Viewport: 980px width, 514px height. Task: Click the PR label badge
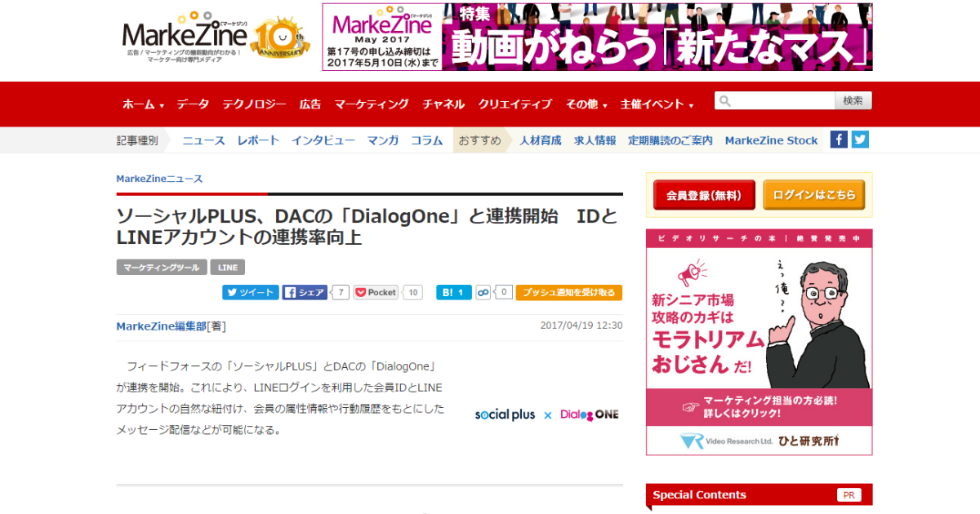tap(849, 494)
